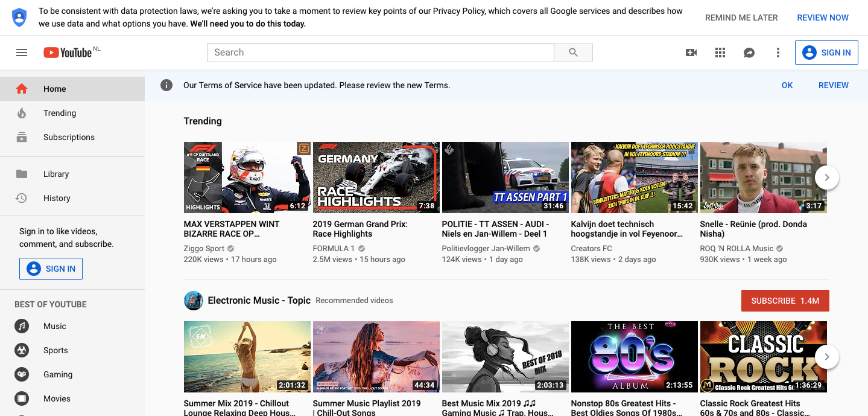Open TT Assen Part 1 police thumbnail
This screenshot has width=868, height=416.
point(505,178)
